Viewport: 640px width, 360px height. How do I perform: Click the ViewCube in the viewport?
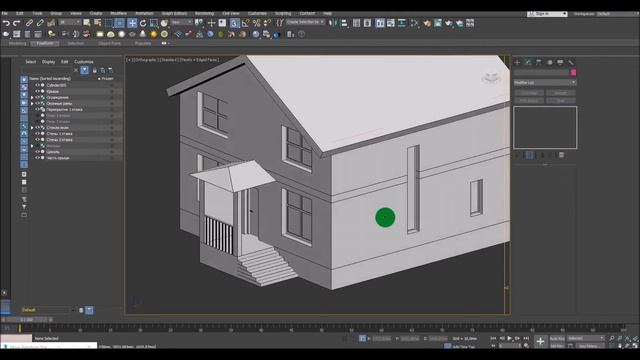pyautogui.click(x=491, y=77)
